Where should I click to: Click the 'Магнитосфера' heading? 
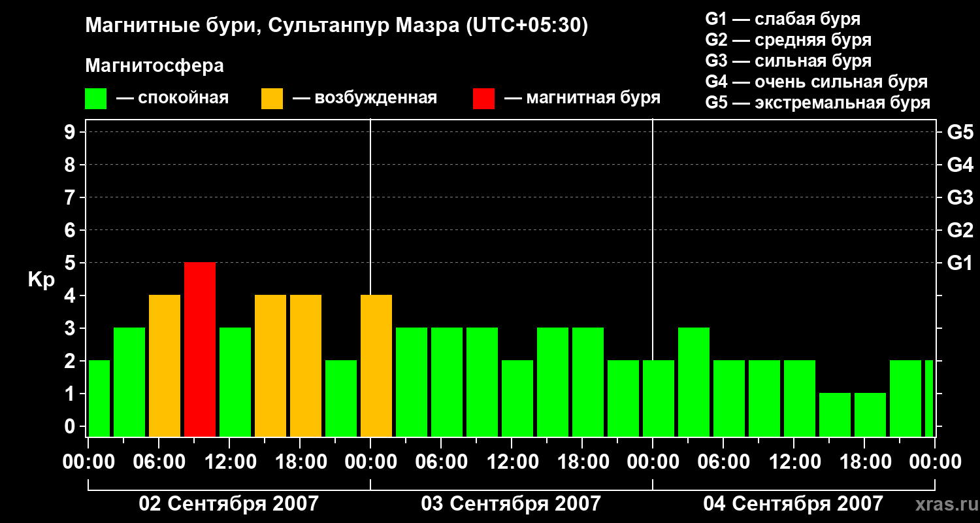click(155, 66)
